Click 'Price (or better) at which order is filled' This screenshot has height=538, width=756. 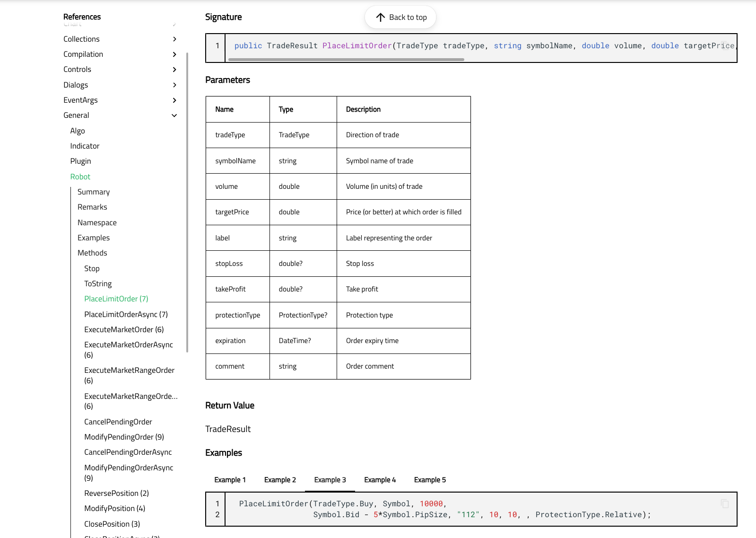click(403, 212)
